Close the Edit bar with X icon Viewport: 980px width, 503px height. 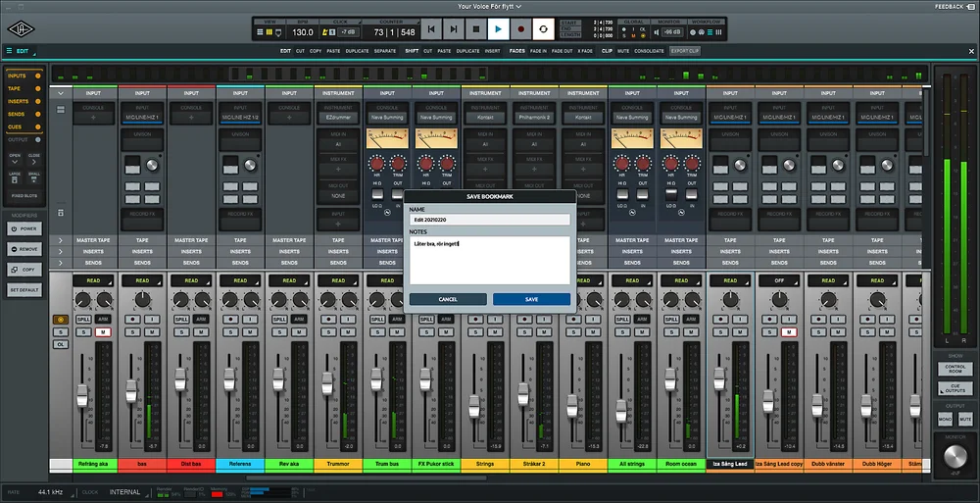(x=971, y=51)
